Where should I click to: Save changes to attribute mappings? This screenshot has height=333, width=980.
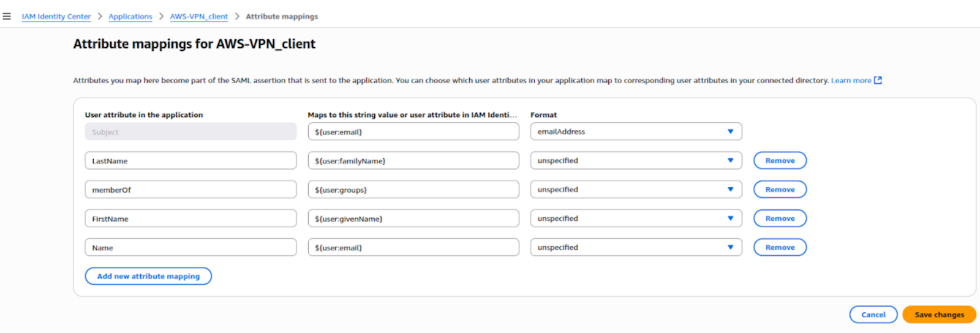(x=939, y=315)
